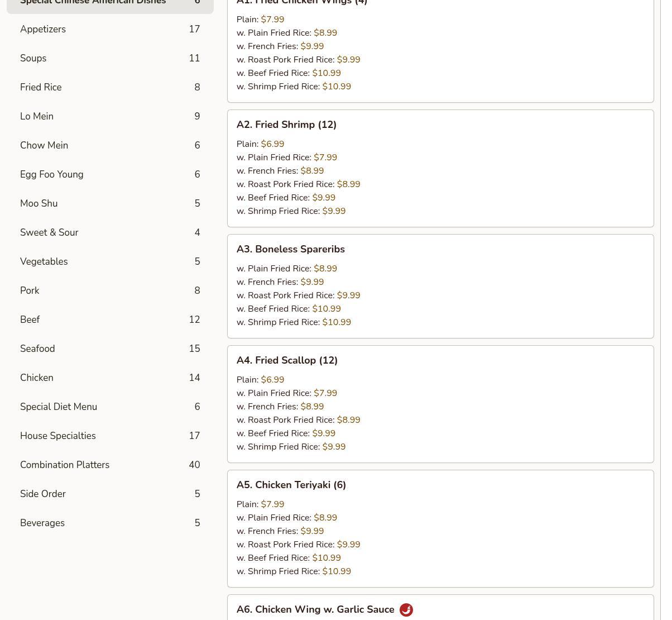Open the Combination Platters category

(x=110, y=465)
